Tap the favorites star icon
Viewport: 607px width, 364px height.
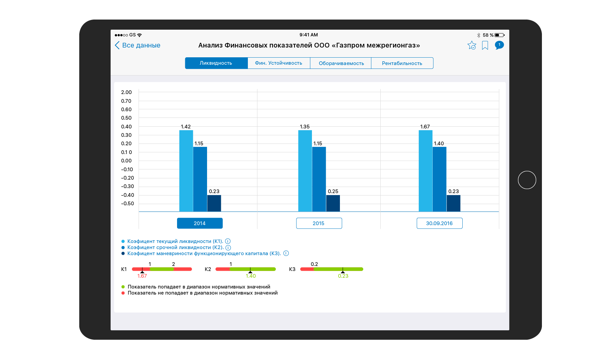[x=471, y=45]
